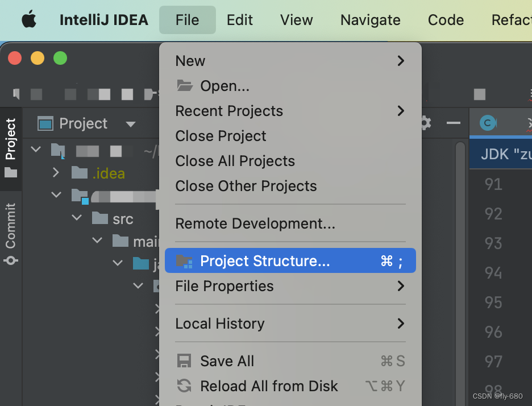Open the View menu
Viewport: 532px width, 406px height.
(296, 20)
